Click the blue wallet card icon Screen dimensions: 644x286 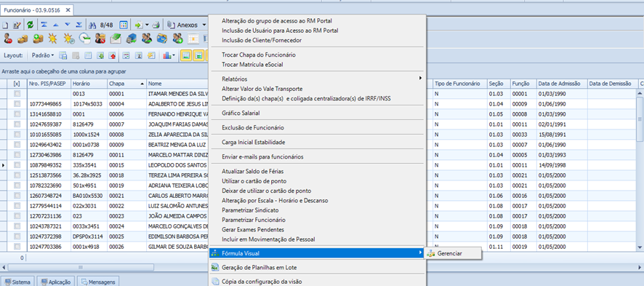162,39
